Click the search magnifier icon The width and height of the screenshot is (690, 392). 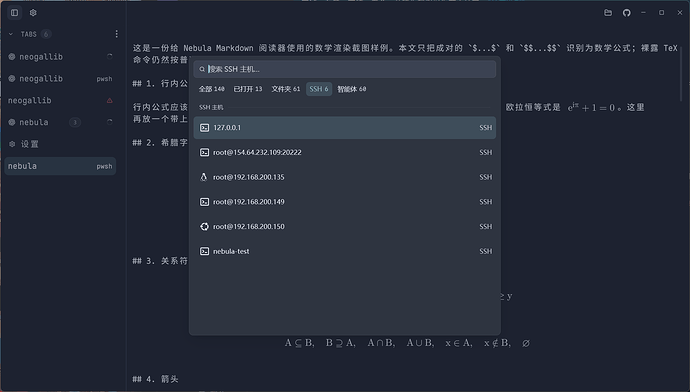coord(202,69)
